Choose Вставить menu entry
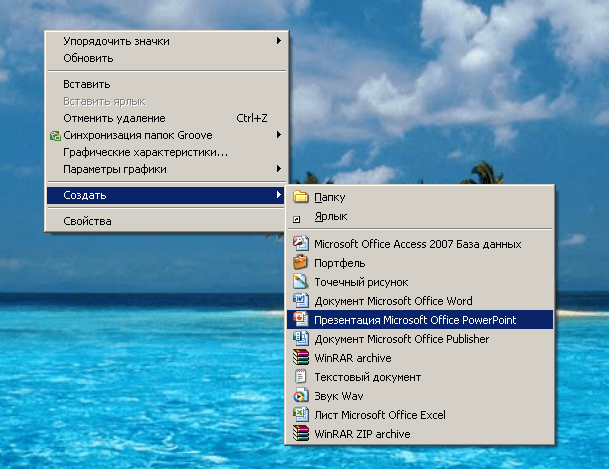609x469 pixels. 167,84
